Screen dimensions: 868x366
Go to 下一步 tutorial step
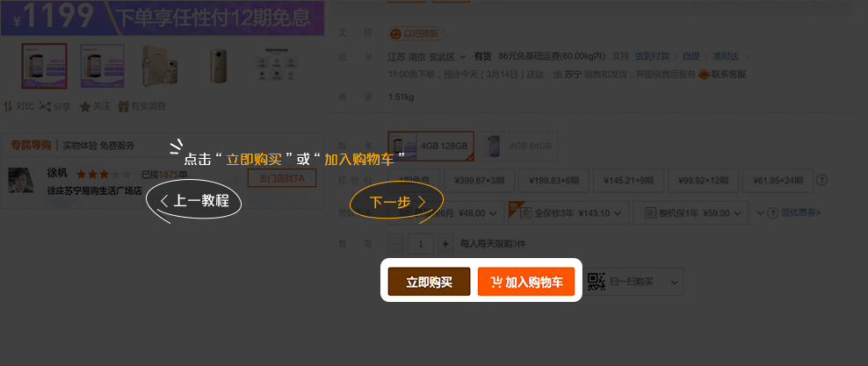[396, 203]
